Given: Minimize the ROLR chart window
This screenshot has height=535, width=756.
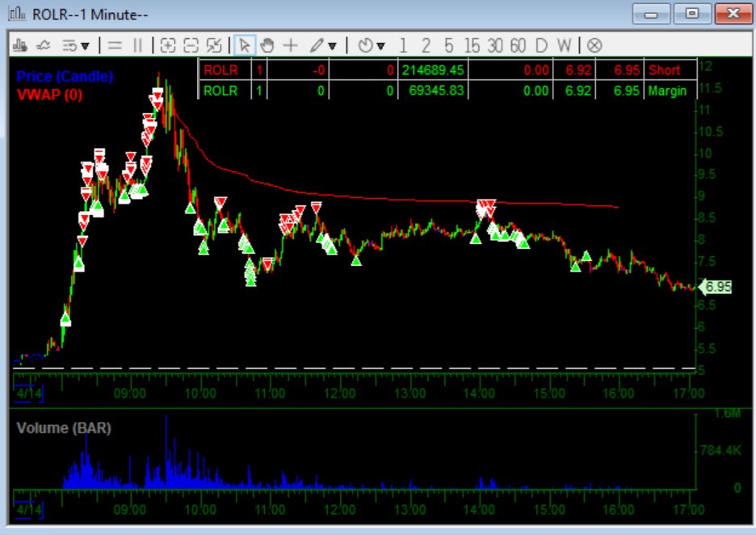Looking at the screenshot, I should [x=651, y=14].
